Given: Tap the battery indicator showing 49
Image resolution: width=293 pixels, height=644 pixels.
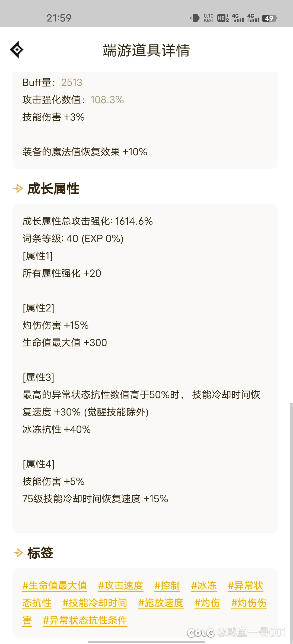Looking at the screenshot, I should pos(269,18).
